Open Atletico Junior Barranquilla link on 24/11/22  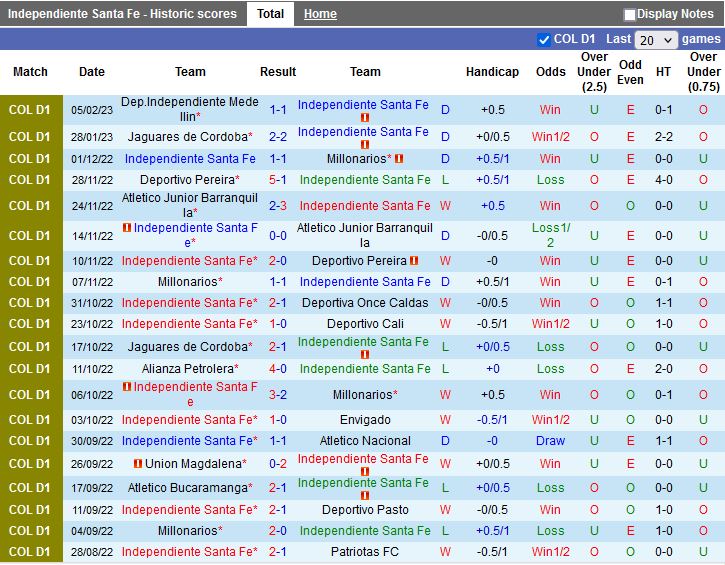[190, 205]
